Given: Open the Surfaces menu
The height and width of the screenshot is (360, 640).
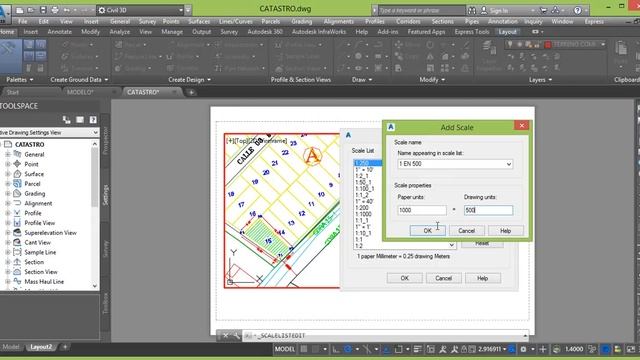Looking at the screenshot, I should click(199, 22).
